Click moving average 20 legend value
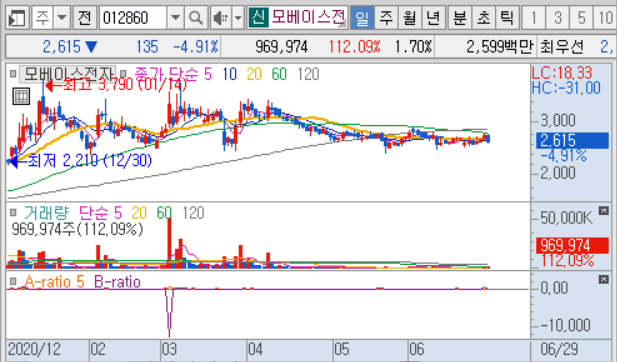This screenshot has height=362, width=617. point(254,74)
